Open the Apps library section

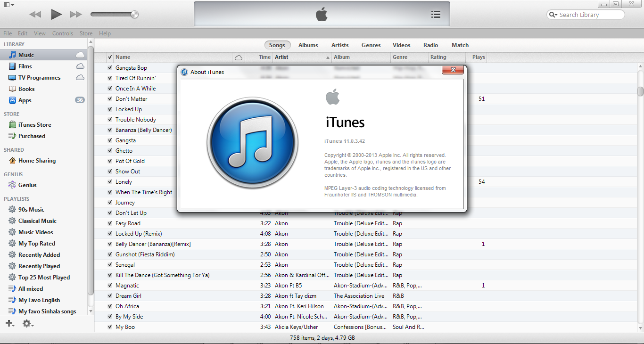pyautogui.click(x=25, y=100)
